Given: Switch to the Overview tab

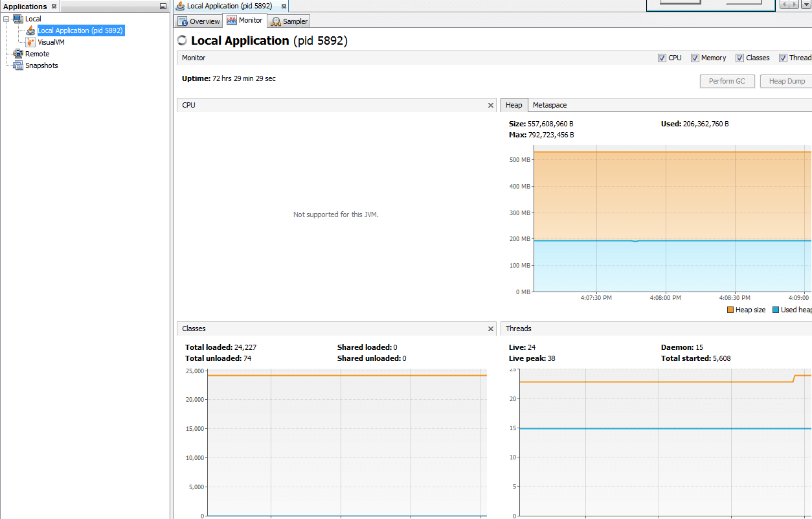Looking at the screenshot, I should pyautogui.click(x=199, y=21).
